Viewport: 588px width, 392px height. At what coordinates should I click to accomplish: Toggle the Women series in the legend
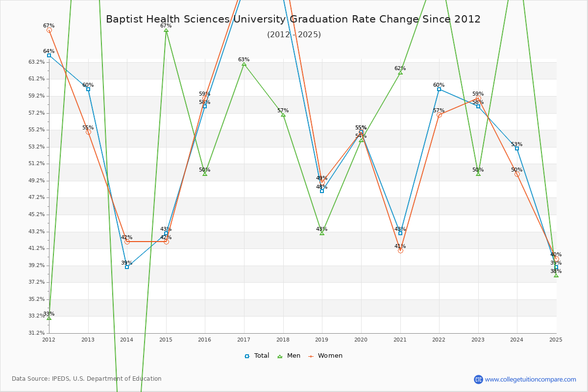(325, 356)
